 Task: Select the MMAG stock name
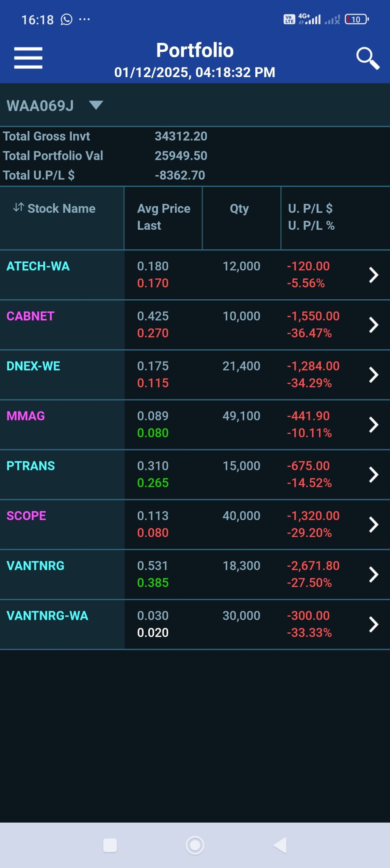click(26, 416)
